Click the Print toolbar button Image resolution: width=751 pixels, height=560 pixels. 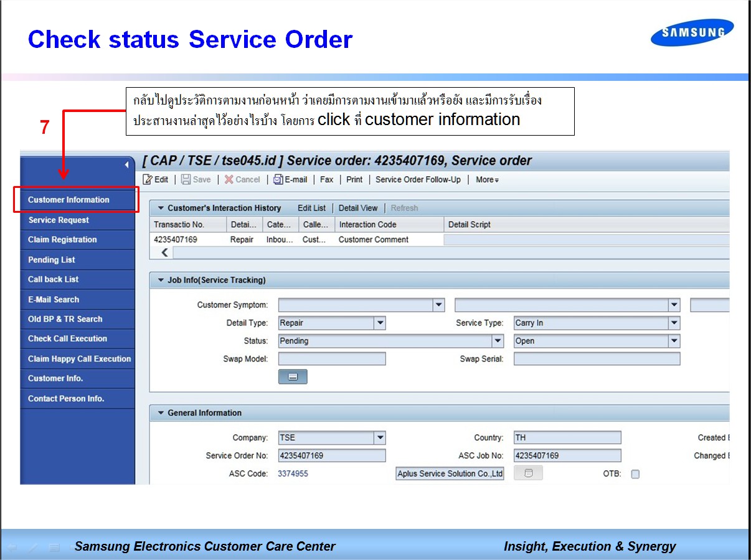[x=354, y=179]
